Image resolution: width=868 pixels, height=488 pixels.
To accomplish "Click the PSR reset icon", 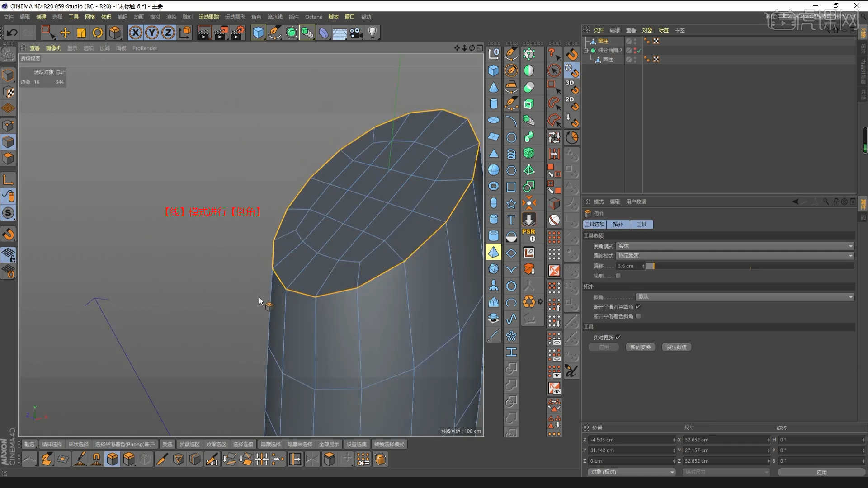I will coord(529,235).
